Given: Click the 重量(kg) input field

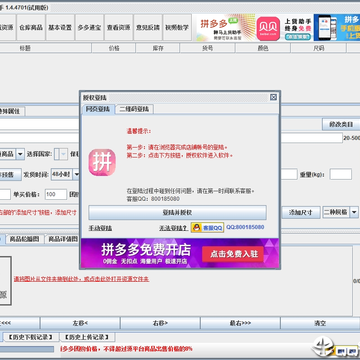Looking at the screenshot, I should (341, 174).
